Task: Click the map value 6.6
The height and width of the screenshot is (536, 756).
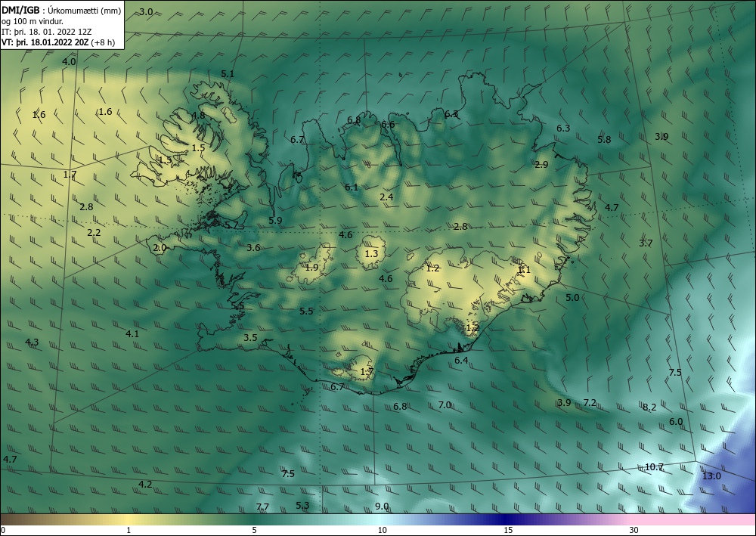Action: [x=388, y=124]
